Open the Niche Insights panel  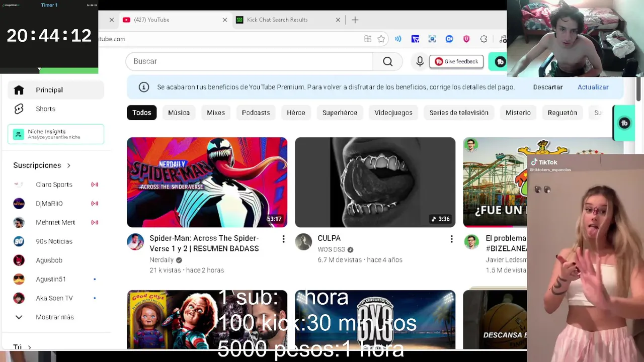coord(56,134)
